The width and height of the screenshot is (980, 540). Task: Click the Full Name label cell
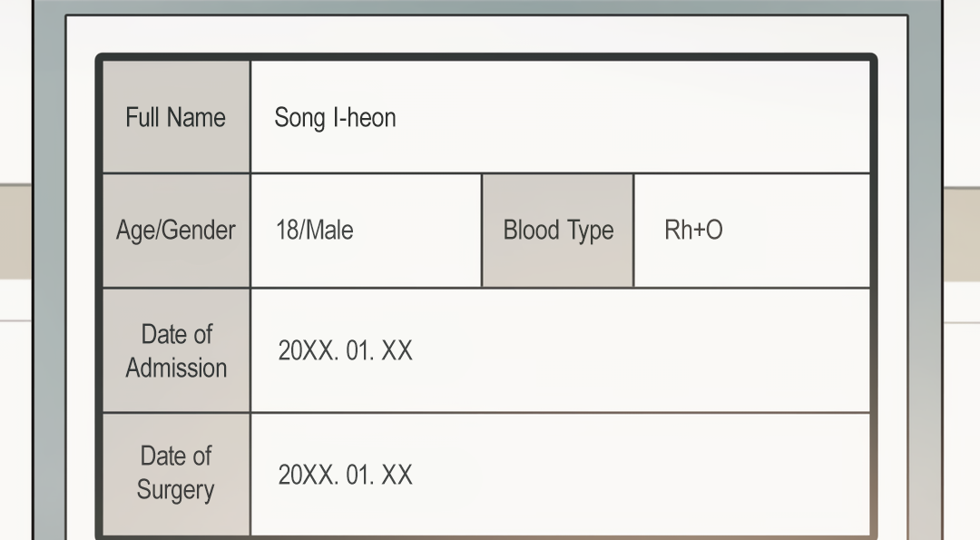[175, 117]
